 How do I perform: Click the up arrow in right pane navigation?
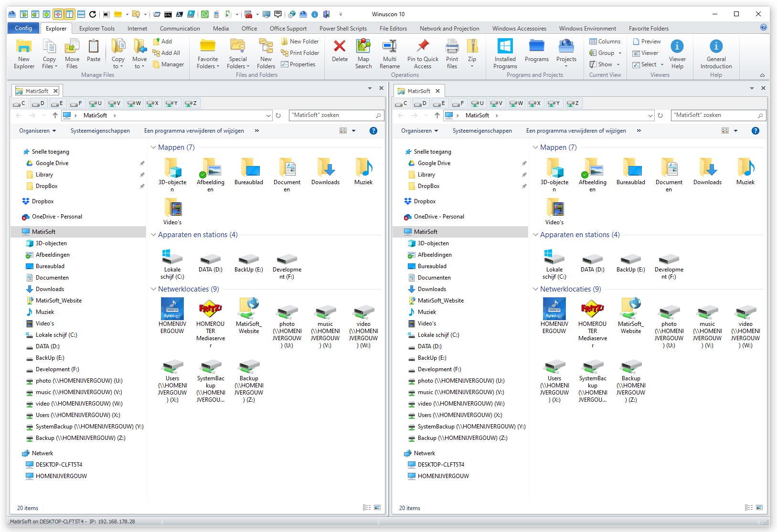437,115
